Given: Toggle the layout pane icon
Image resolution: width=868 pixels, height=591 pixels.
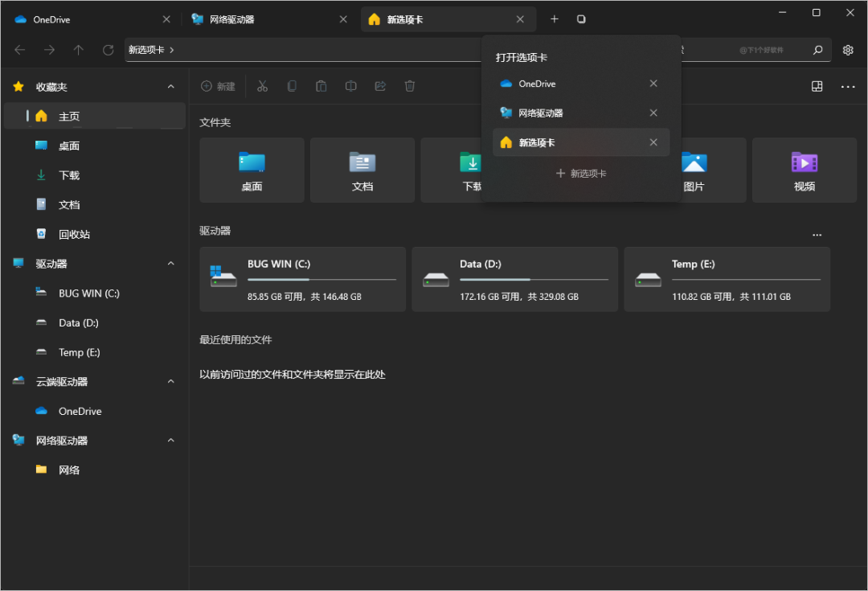Looking at the screenshot, I should tap(817, 86).
